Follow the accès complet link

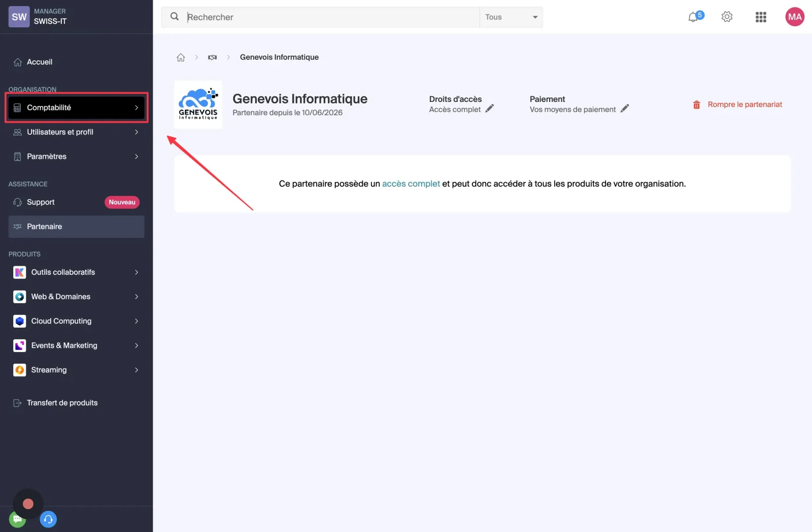pyautogui.click(x=411, y=184)
